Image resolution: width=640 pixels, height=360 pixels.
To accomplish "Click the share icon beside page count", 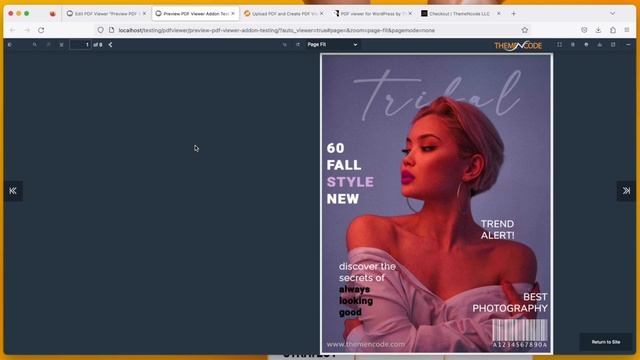I will [110, 44].
